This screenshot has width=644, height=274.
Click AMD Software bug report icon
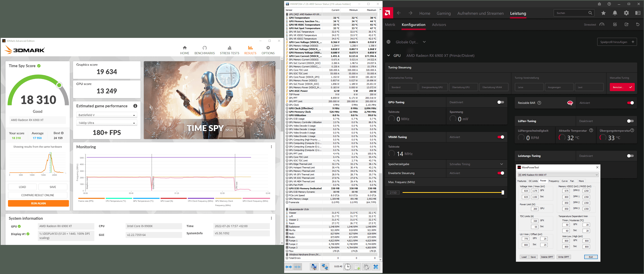click(599, 4)
